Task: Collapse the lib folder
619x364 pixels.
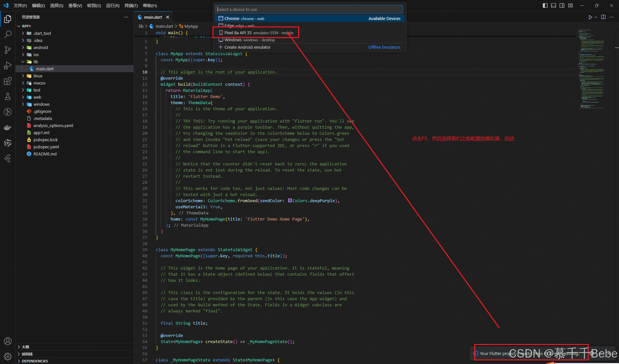Action: [35, 62]
